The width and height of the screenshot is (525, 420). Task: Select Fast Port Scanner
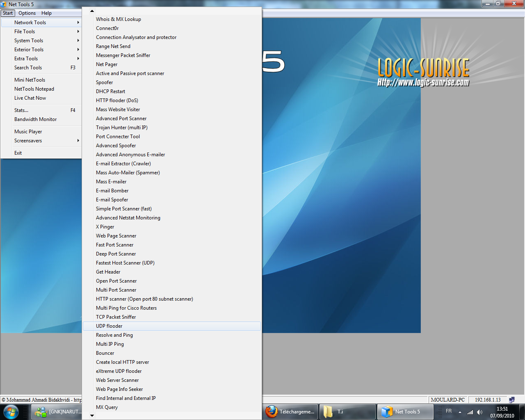(172, 245)
